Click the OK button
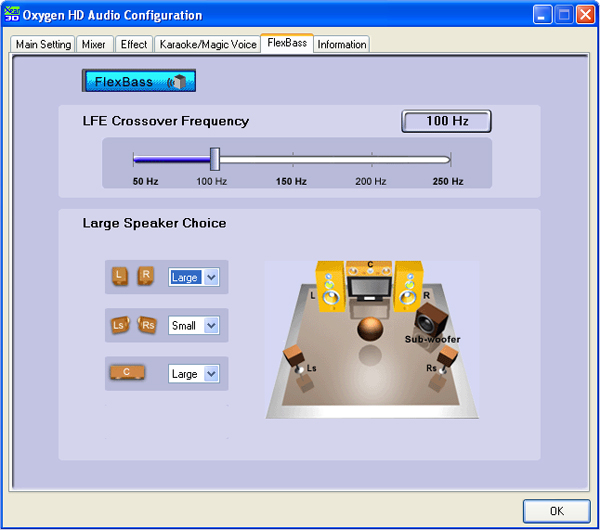The image size is (600, 530). [x=556, y=511]
